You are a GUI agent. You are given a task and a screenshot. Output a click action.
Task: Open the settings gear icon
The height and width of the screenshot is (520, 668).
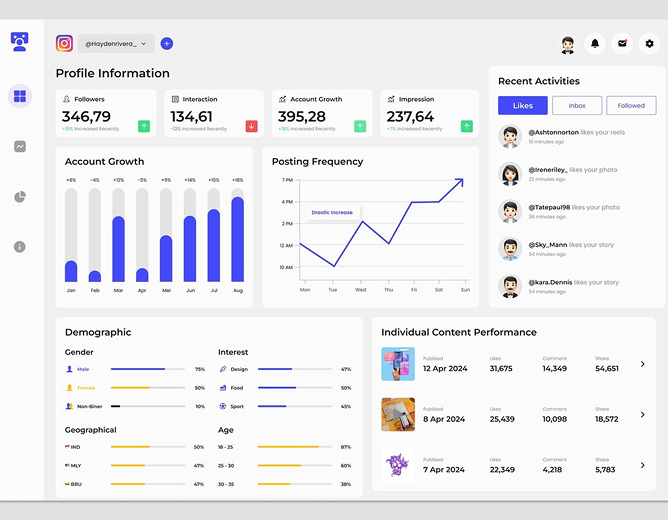click(x=649, y=43)
